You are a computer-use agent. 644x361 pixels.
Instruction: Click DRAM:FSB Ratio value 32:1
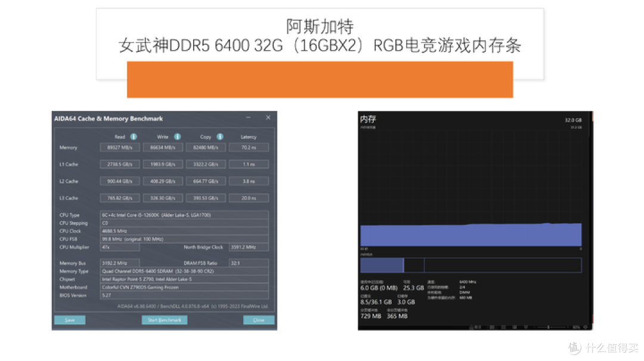[x=249, y=263]
